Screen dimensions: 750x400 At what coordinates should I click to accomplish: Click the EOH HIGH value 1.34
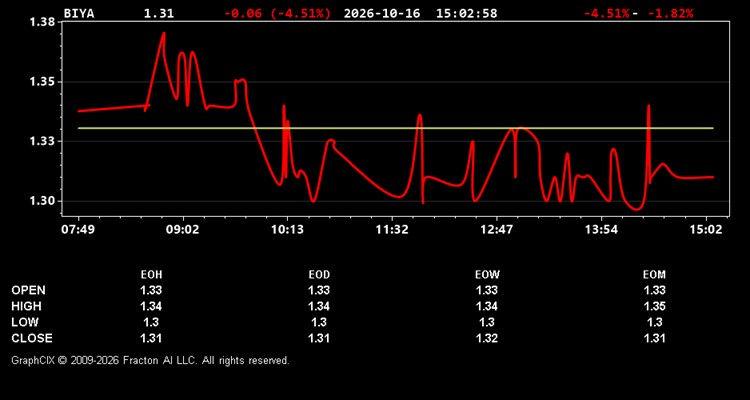click(x=151, y=306)
